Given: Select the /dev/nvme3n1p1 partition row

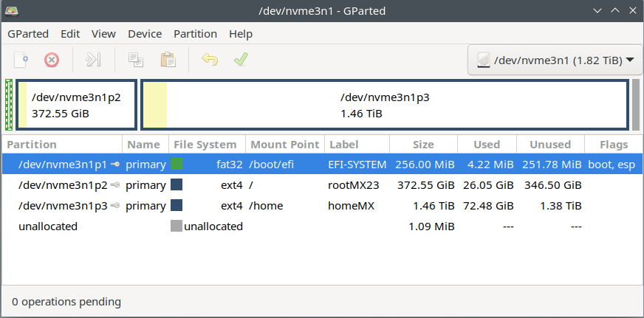Looking at the screenshot, I should pos(323,165).
